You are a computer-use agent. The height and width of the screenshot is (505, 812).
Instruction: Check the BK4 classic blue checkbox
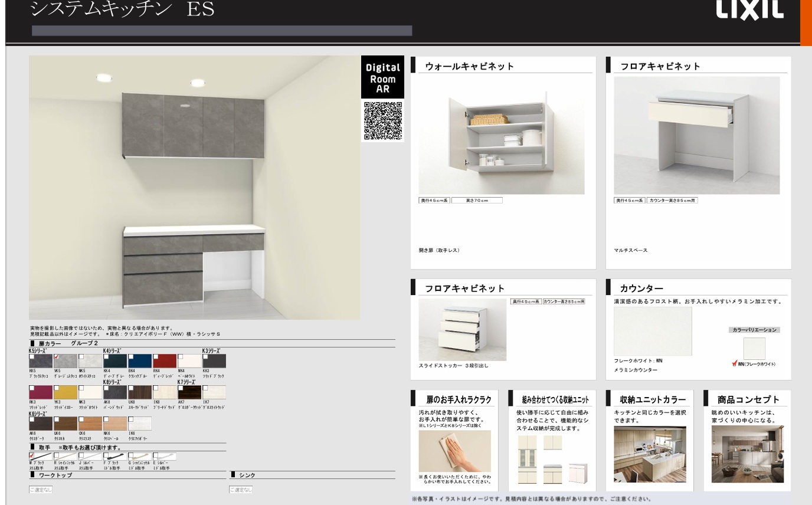pos(131,356)
